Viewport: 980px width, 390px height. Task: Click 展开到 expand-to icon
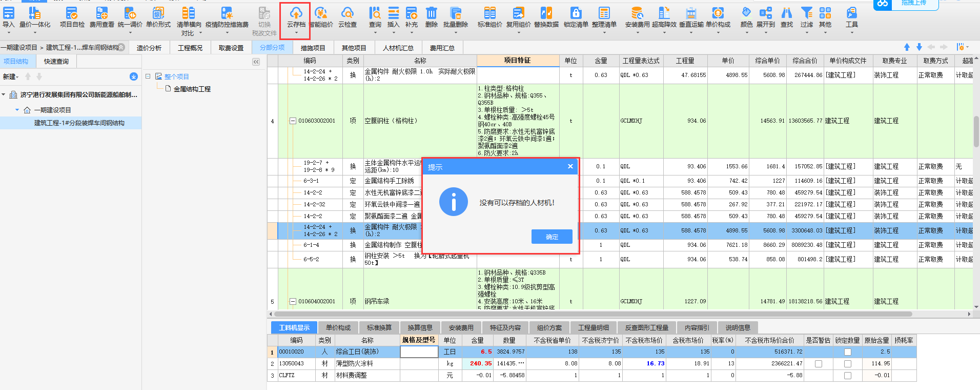point(766,13)
